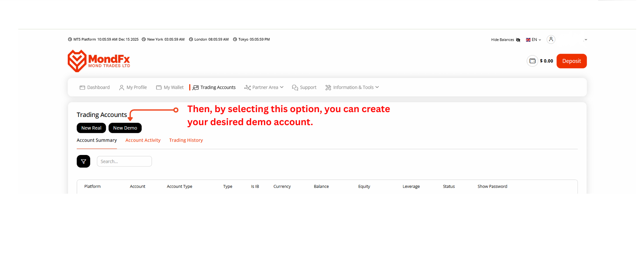Expand the EN language dropdown
The height and width of the screenshot is (279, 644).
533,40
